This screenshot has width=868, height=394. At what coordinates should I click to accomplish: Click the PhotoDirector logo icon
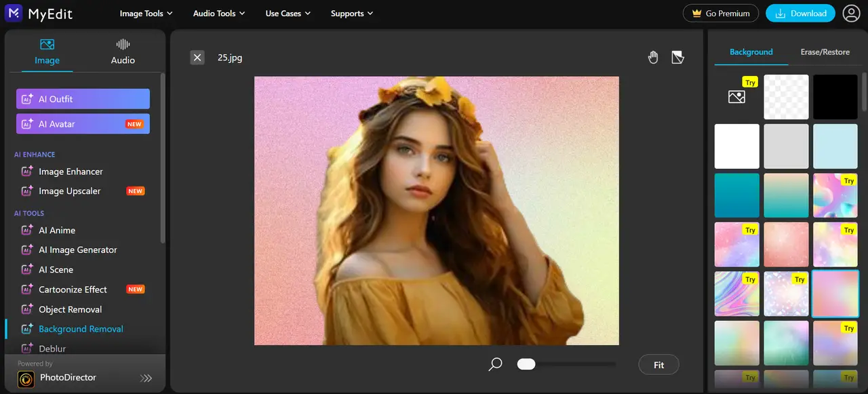click(26, 379)
